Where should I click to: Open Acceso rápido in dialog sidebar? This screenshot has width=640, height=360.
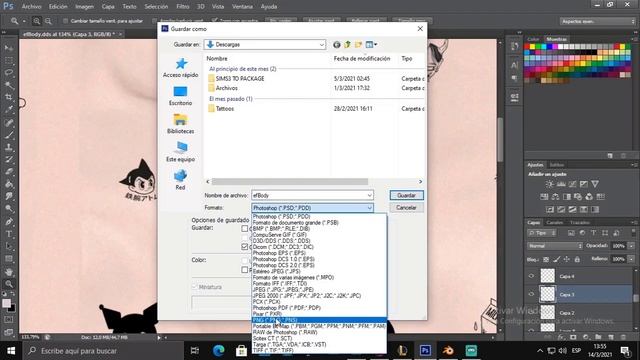click(180, 67)
